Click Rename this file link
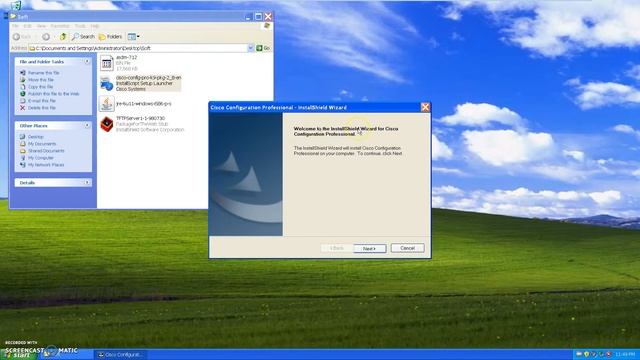This screenshot has height=360, width=640. tap(43, 73)
